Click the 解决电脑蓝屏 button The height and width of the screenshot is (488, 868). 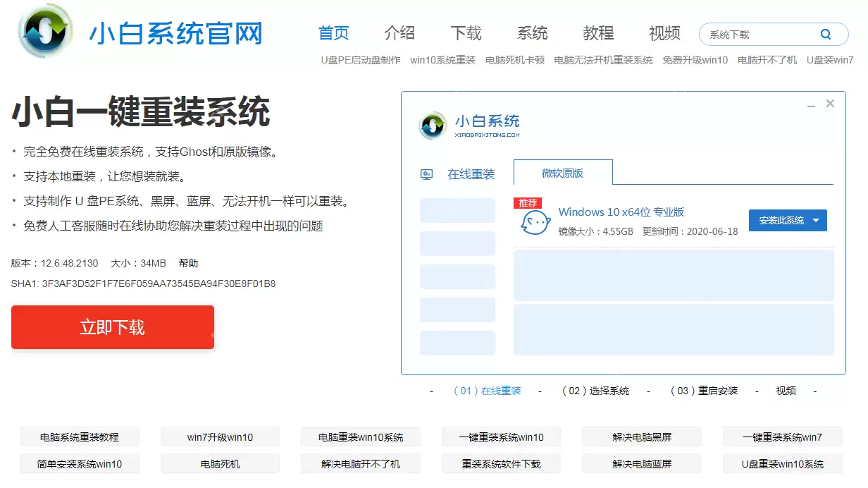(641, 463)
